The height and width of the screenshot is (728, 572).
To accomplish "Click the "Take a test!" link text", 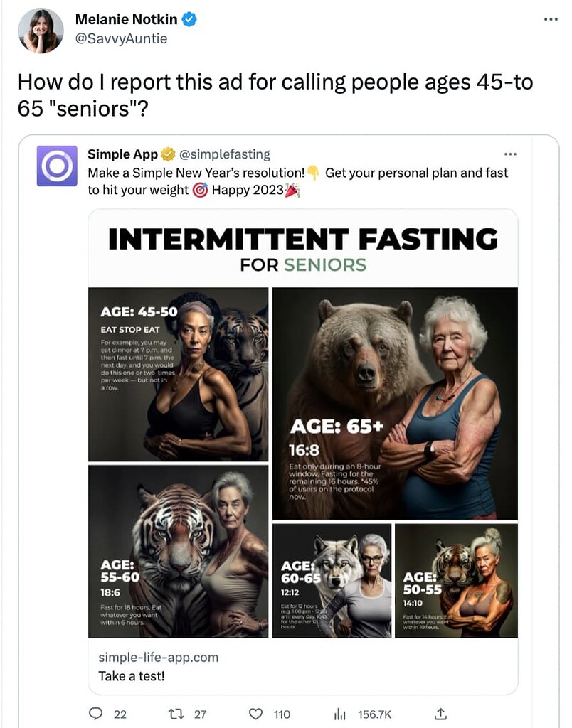I will (x=132, y=675).
